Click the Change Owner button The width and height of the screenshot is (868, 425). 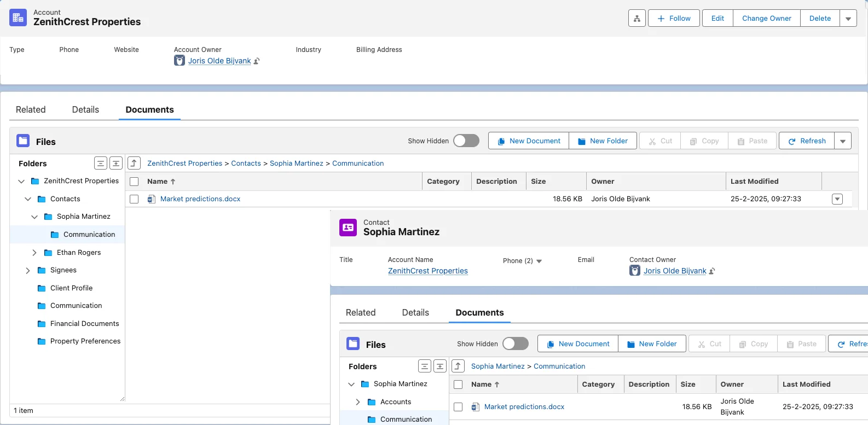coord(766,18)
